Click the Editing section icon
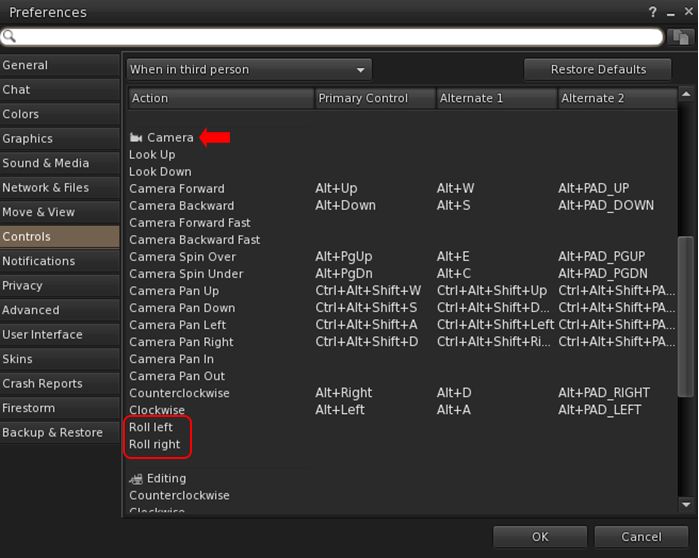 [136, 479]
